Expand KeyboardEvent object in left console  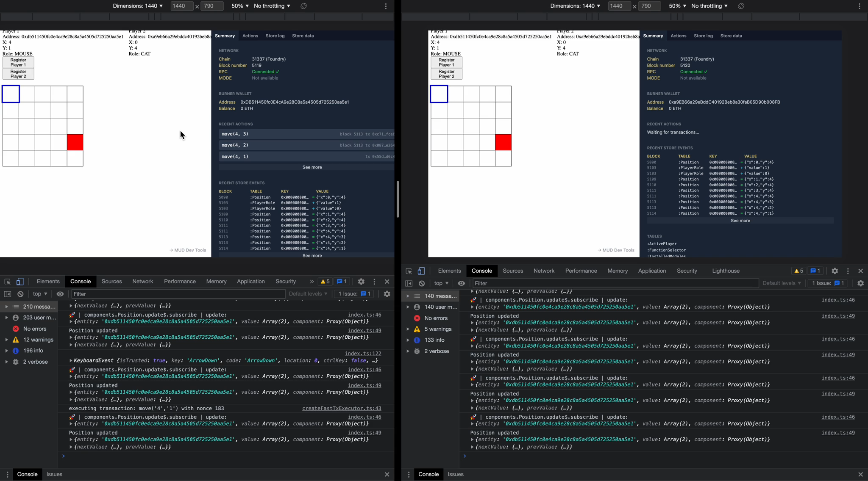click(x=71, y=361)
